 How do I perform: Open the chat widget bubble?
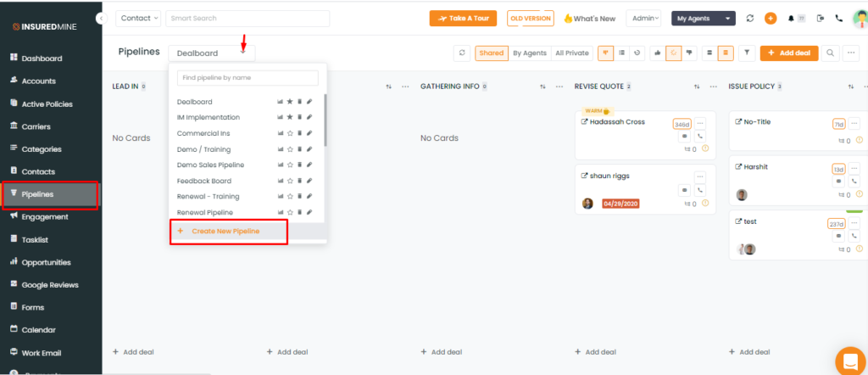[851, 362]
